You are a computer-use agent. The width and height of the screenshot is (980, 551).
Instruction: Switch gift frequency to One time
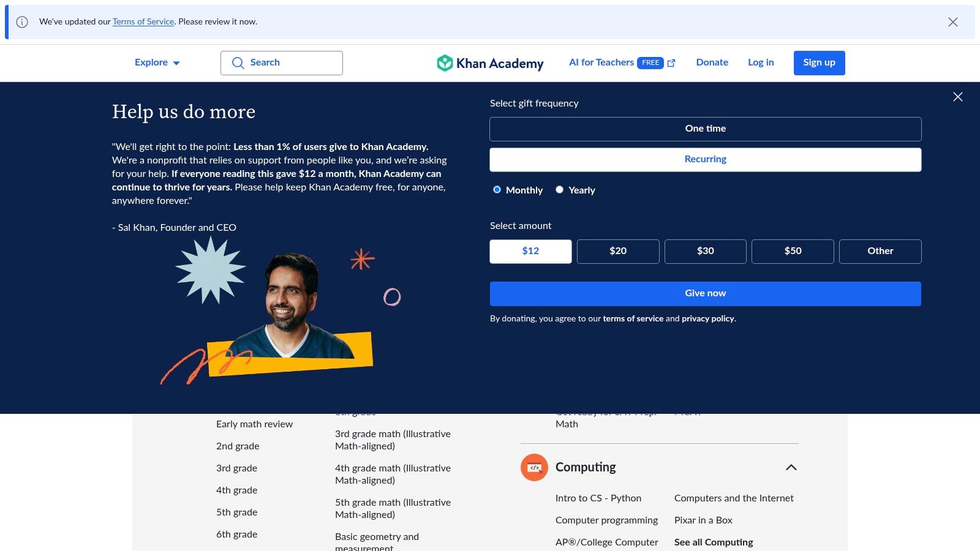[705, 129]
